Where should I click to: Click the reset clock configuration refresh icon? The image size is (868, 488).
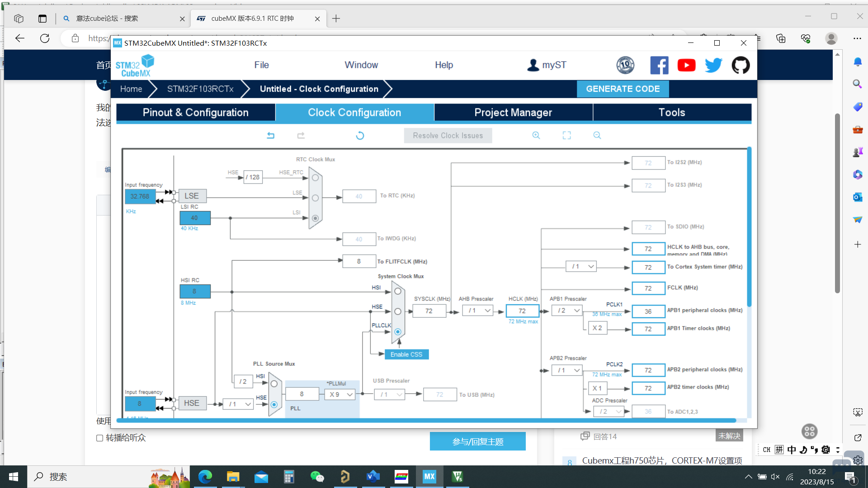[360, 136]
